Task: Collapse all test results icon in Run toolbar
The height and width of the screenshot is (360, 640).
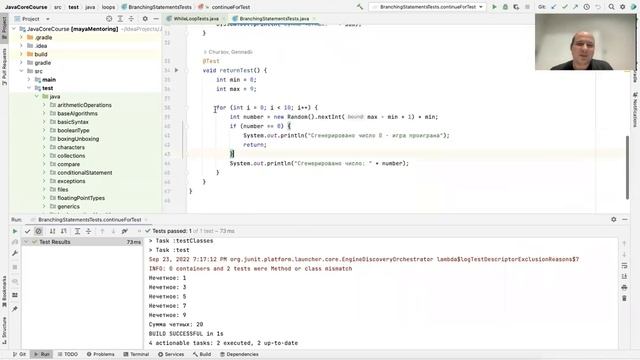Action: coord(88,231)
